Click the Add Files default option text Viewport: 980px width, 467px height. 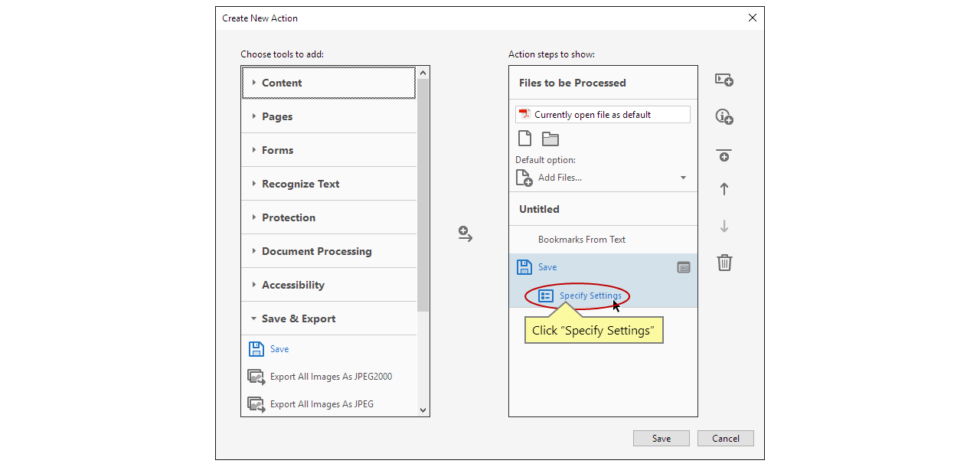pyautogui.click(x=560, y=178)
